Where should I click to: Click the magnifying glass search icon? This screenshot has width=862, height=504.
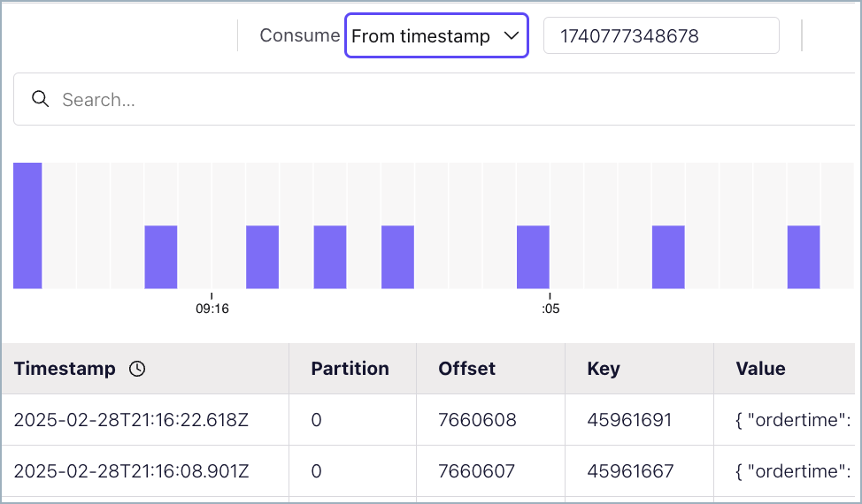[40, 99]
